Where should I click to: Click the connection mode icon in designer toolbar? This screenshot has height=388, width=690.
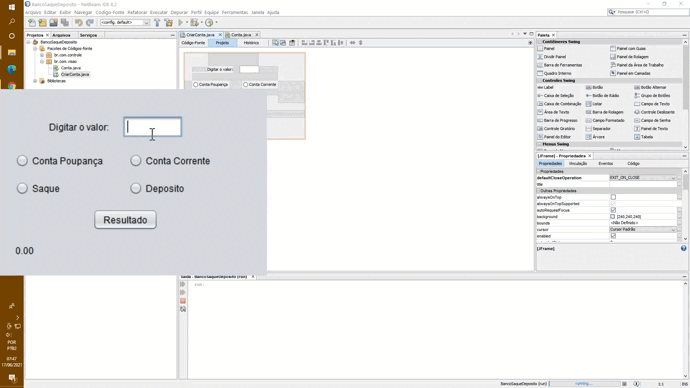[x=283, y=43]
